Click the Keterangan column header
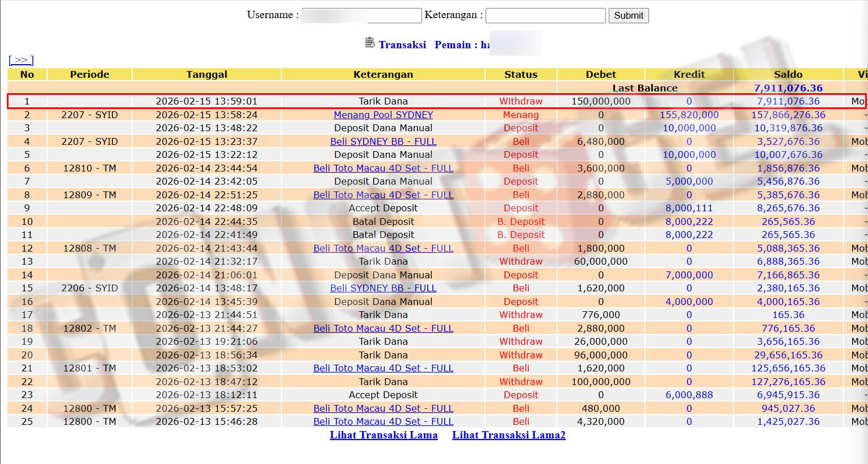The width and height of the screenshot is (868, 464). 383,74
